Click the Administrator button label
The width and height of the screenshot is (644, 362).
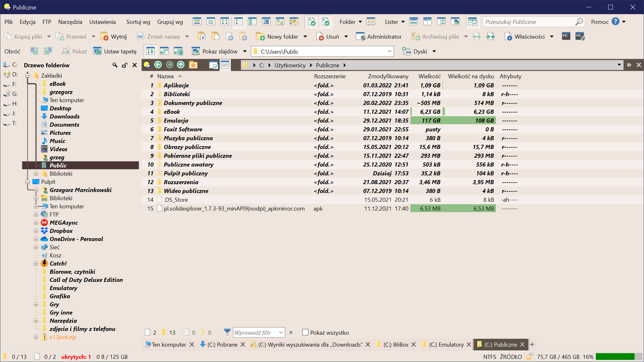pyautogui.click(x=384, y=36)
